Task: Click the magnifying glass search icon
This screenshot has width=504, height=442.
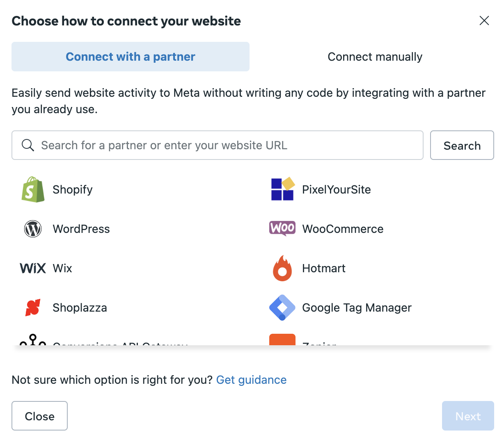Action: point(28,145)
